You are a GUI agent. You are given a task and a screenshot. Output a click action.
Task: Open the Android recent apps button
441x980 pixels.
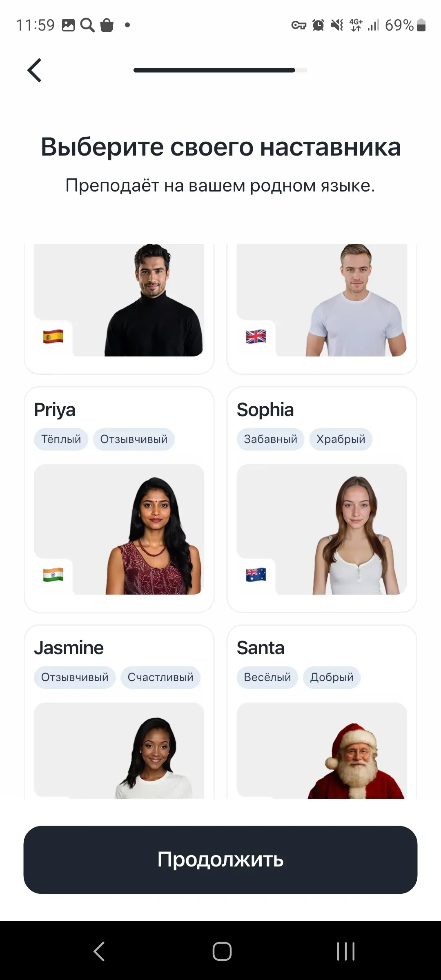tap(346, 951)
